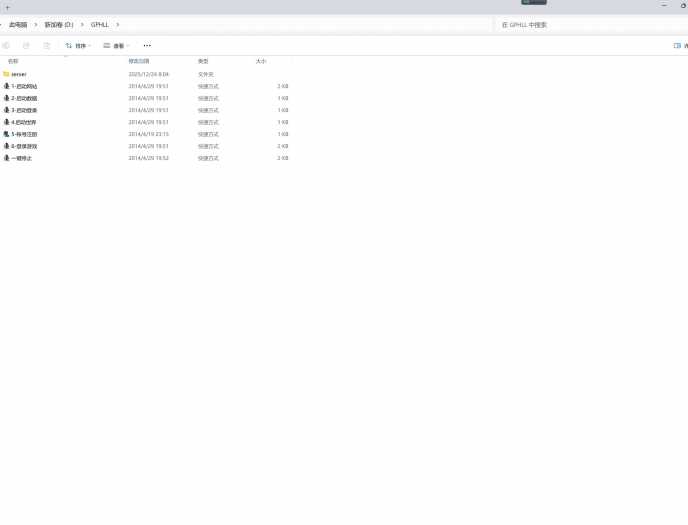The image size is (688, 525).
Task: Click the file name starting with 1-
Action: click(x=24, y=86)
